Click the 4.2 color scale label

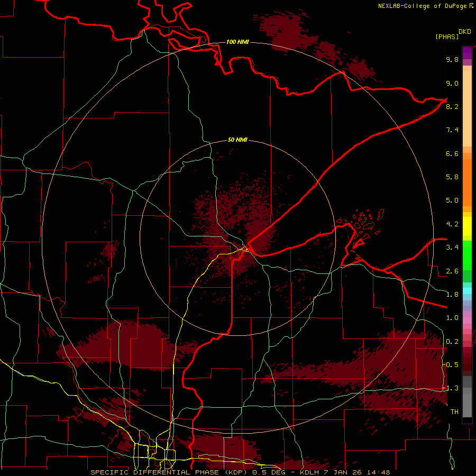452,224
